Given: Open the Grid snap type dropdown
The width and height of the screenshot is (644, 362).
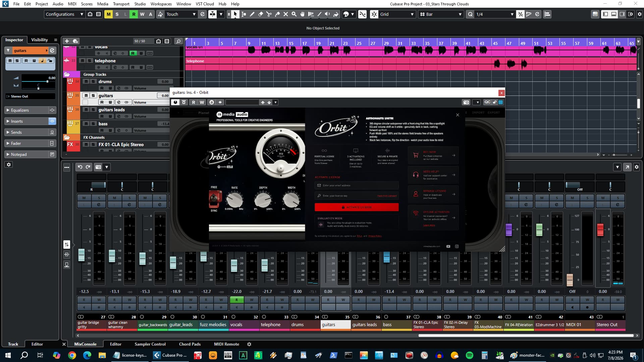Looking at the screenshot, I should coord(397,14).
